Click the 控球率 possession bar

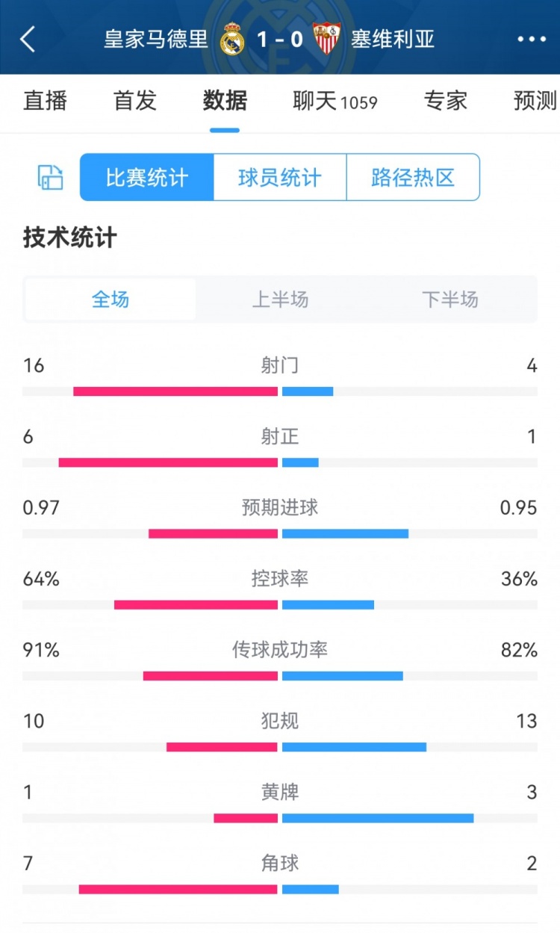pyautogui.click(x=280, y=604)
